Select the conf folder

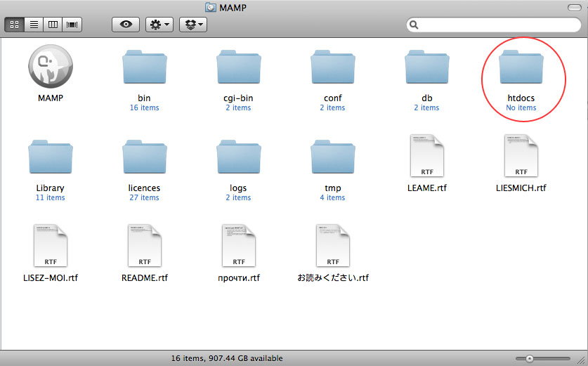pos(332,69)
